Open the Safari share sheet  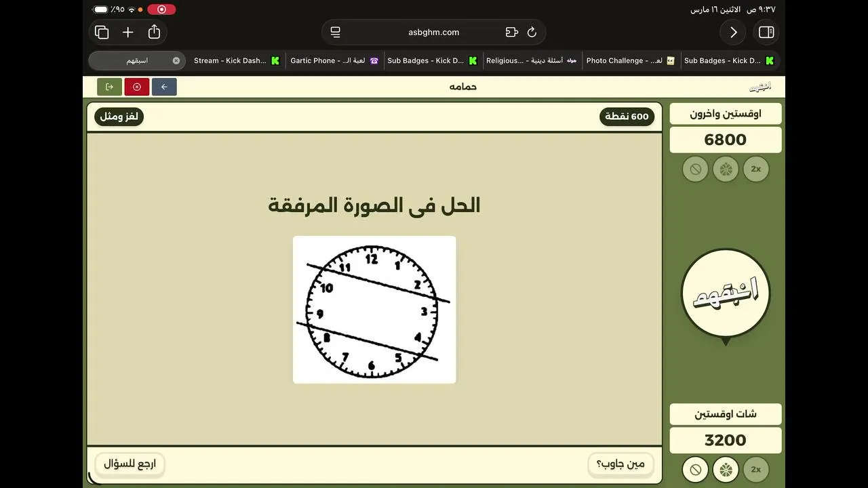154,32
